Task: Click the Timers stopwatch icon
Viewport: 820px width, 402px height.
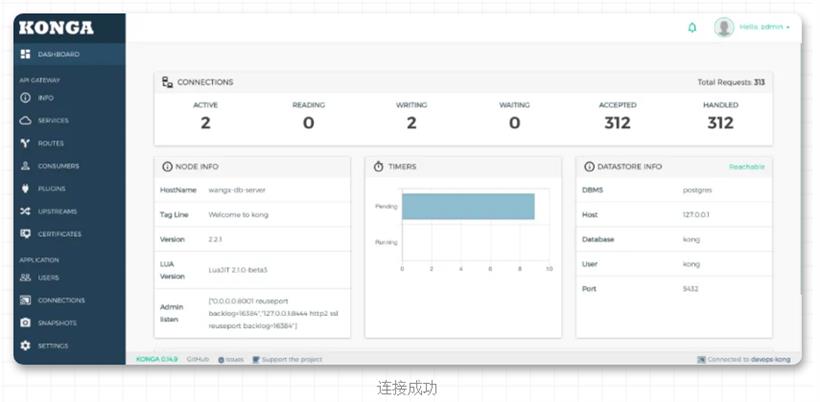Action: pyautogui.click(x=379, y=166)
